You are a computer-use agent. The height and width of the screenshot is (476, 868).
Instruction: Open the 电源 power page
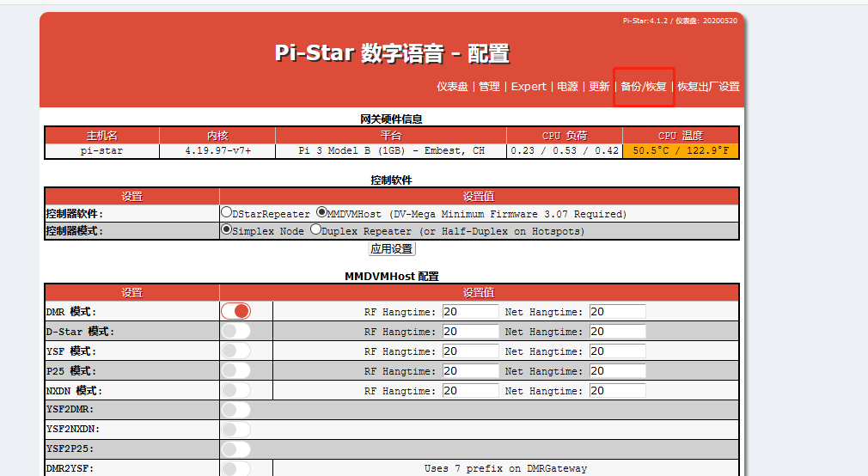coord(567,86)
